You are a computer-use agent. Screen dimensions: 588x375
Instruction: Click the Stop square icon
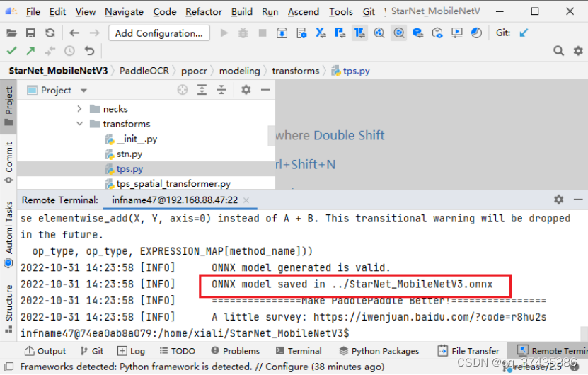tap(263, 33)
